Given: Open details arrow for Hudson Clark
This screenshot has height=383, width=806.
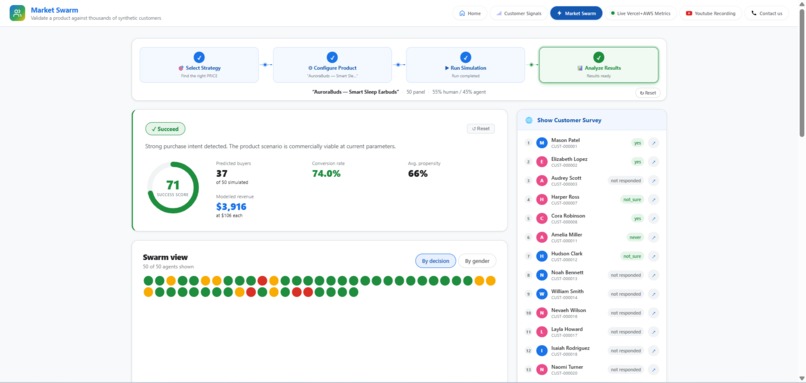Looking at the screenshot, I should [x=653, y=256].
